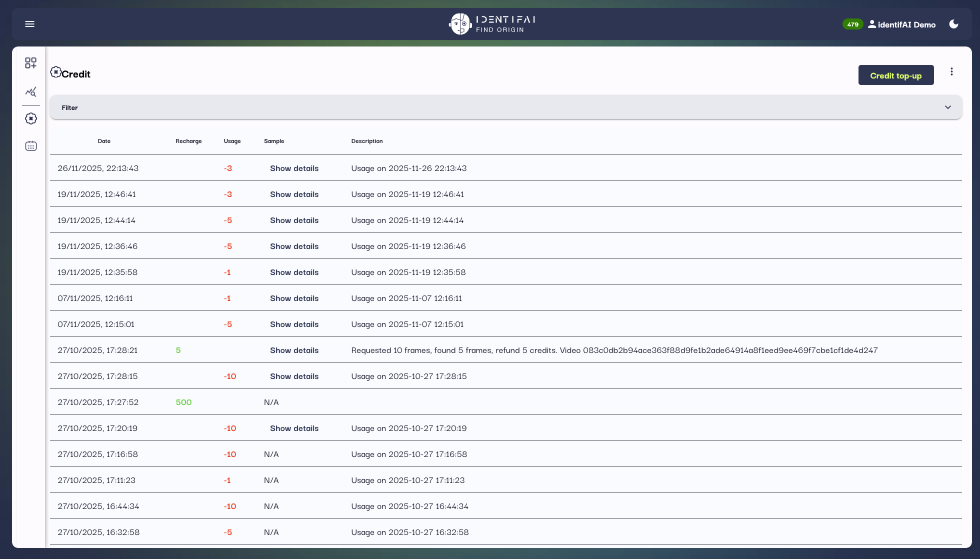Viewport: 980px width, 559px height.
Task: Expand the Filter panel chevron
Action: click(947, 107)
